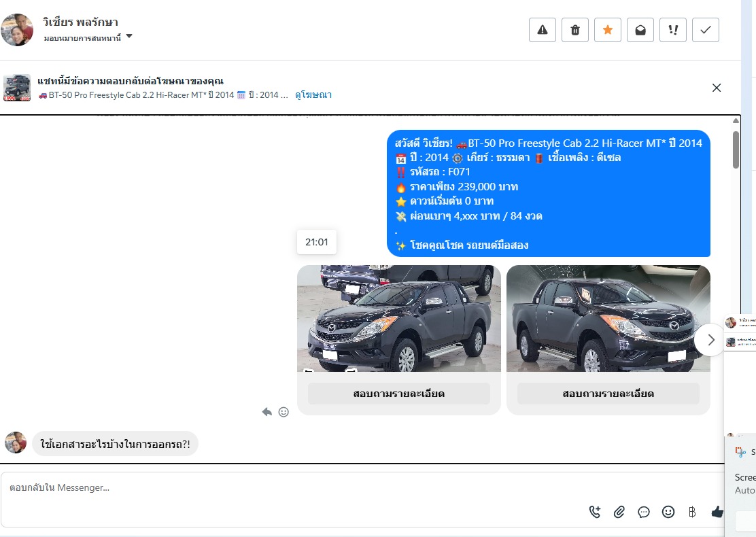756x537 pixels.
Task: Start a phone call request from composer
Action: [x=595, y=512]
